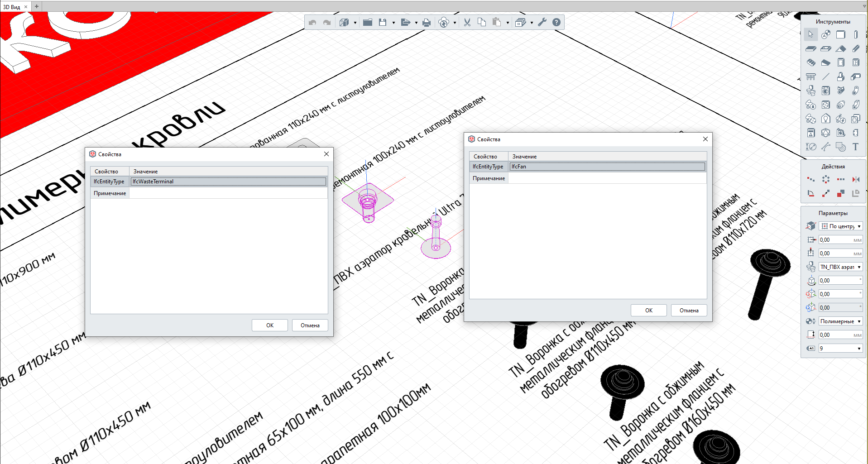Screen dimensions: 868x464
Task: Expand the "По центру" dropdown
Action: pos(840,226)
